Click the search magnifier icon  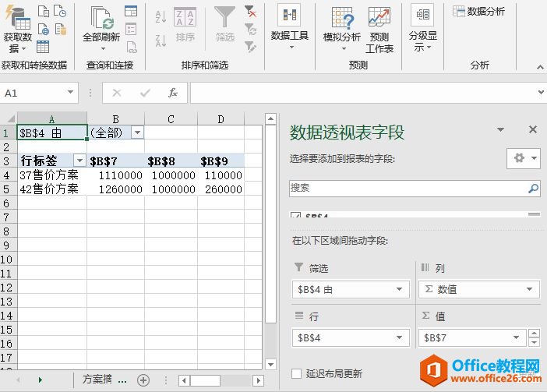coord(533,189)
